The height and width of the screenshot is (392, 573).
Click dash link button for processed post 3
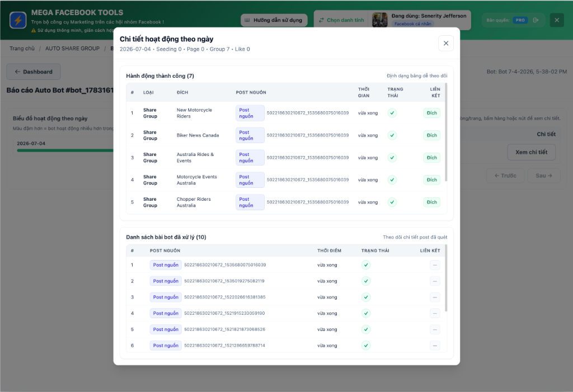click(435, 297)
